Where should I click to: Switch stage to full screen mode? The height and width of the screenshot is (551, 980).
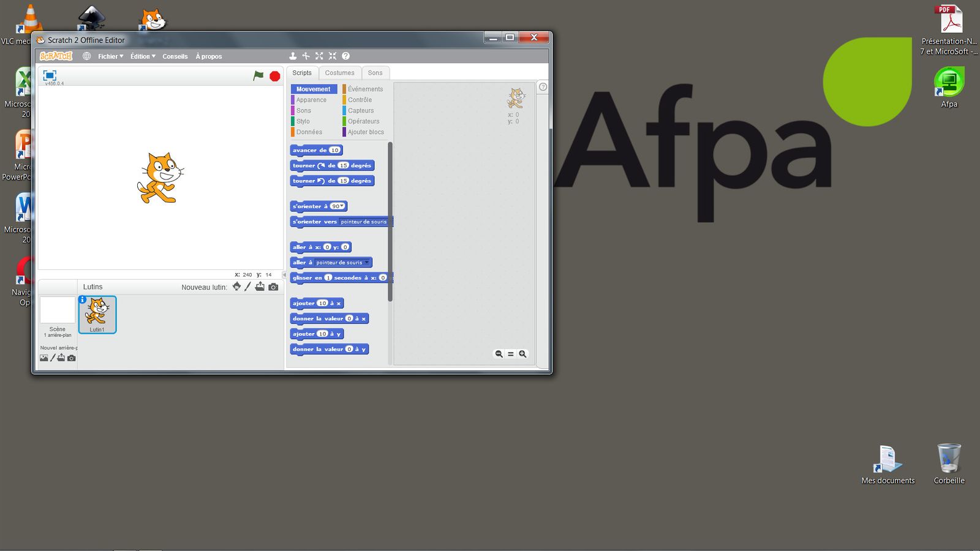(x=50, y=75)
